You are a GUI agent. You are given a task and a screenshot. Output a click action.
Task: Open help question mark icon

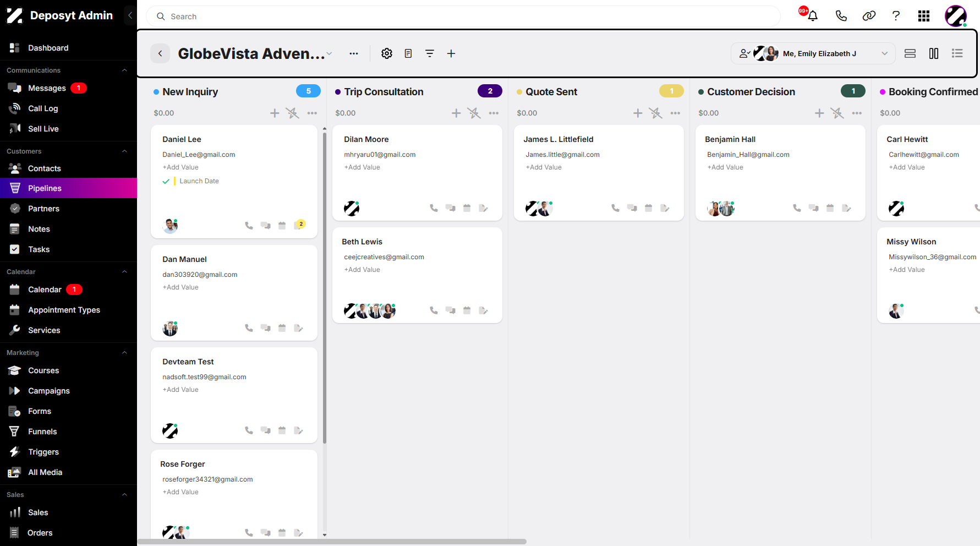click(x=896, y=16)
